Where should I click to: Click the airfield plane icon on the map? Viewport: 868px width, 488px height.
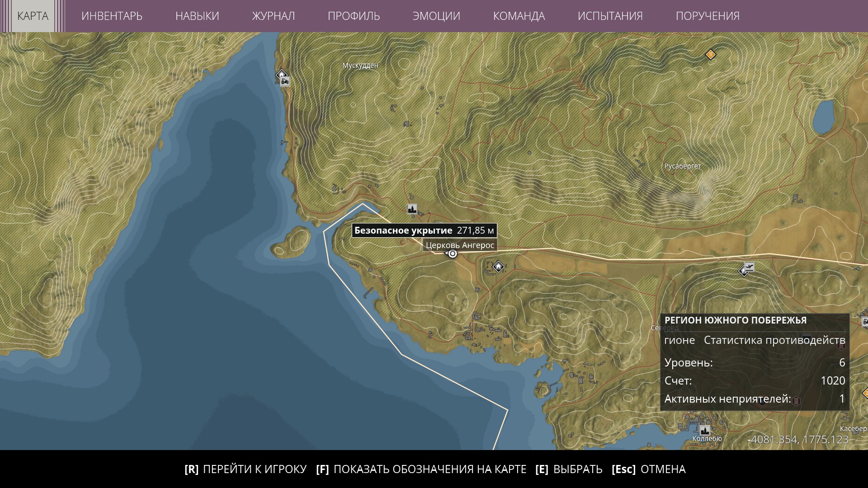749,267
